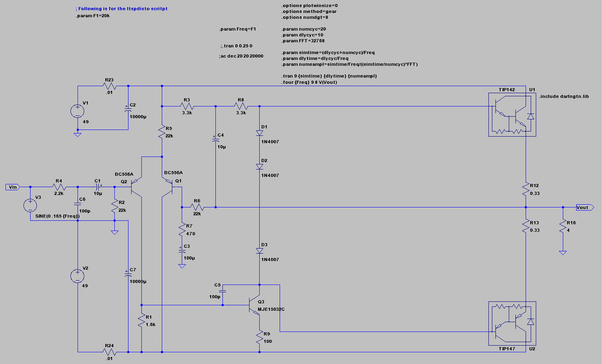Click the V3 sine source symbol
This screenshot has width=602, height=364.
[30, 205]
